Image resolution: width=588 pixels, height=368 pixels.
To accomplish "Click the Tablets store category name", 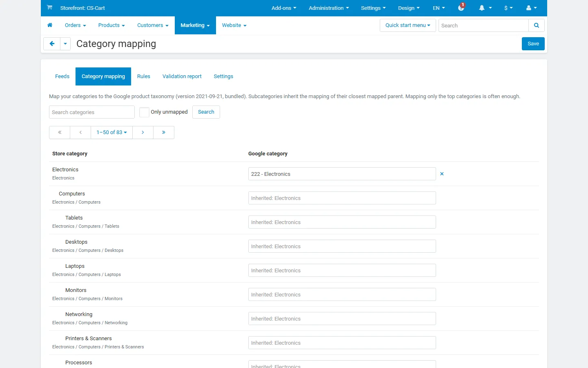I will coord(74,218).
